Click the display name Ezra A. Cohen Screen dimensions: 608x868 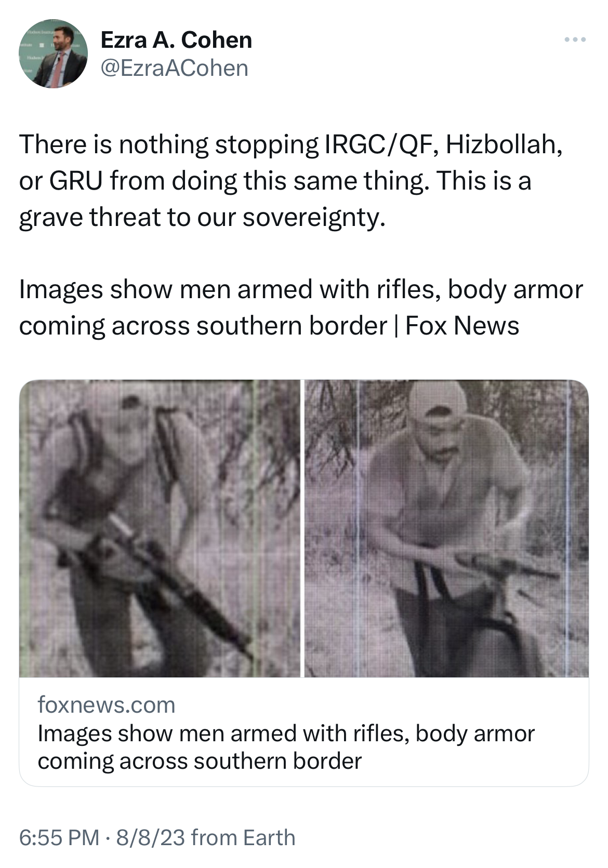click(176, 40)
